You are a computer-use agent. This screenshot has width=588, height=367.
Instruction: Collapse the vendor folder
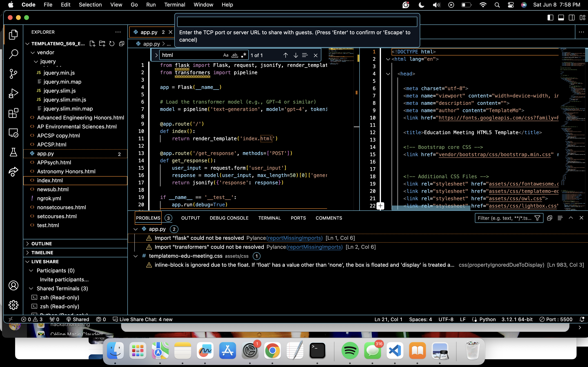[x=33, y=52]
